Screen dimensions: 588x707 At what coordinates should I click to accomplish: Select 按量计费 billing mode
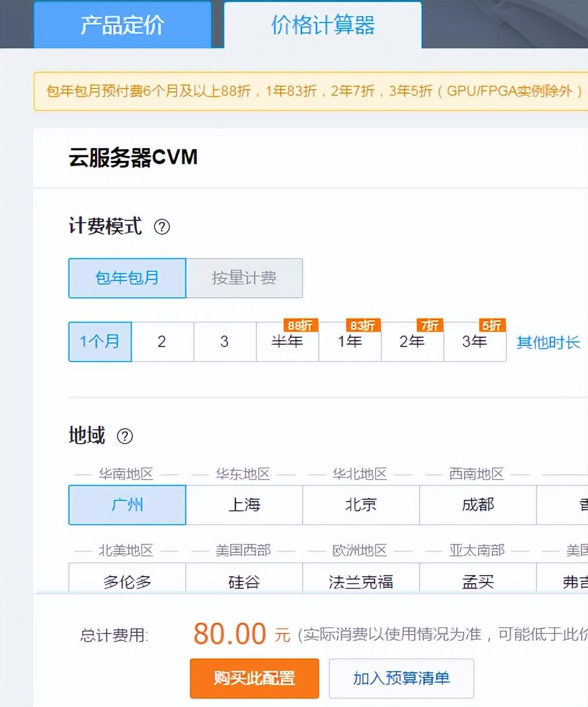(244, 278)
